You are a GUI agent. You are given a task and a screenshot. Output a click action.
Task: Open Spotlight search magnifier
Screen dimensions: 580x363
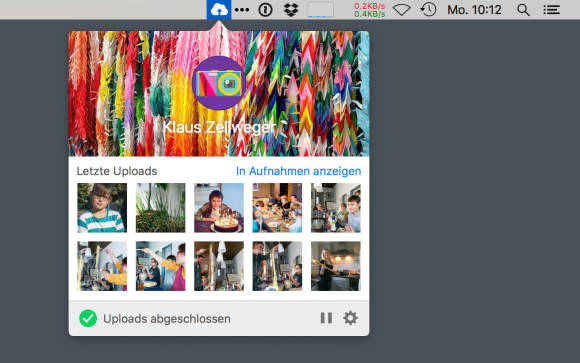click(523, 10)
